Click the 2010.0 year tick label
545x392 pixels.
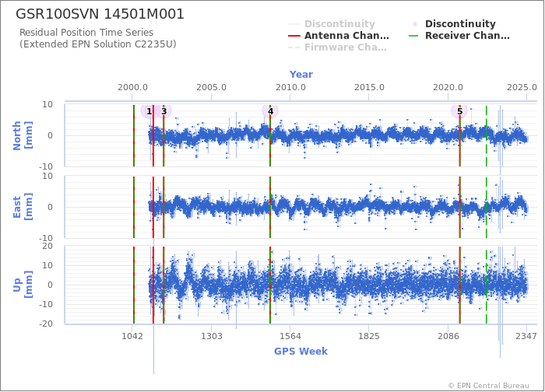(x=290, y=87)
